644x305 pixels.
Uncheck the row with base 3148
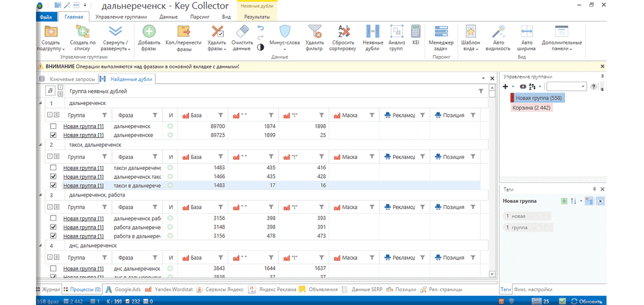coord(53,227)
